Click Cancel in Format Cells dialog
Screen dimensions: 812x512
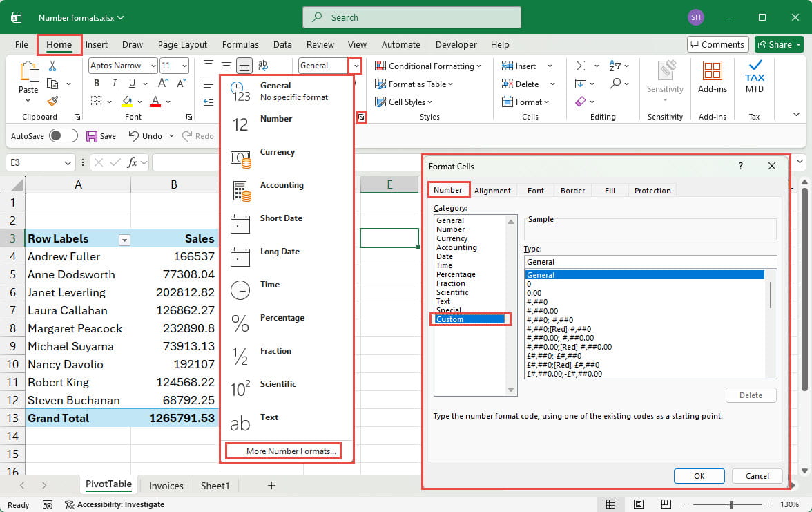click(757, 475)
